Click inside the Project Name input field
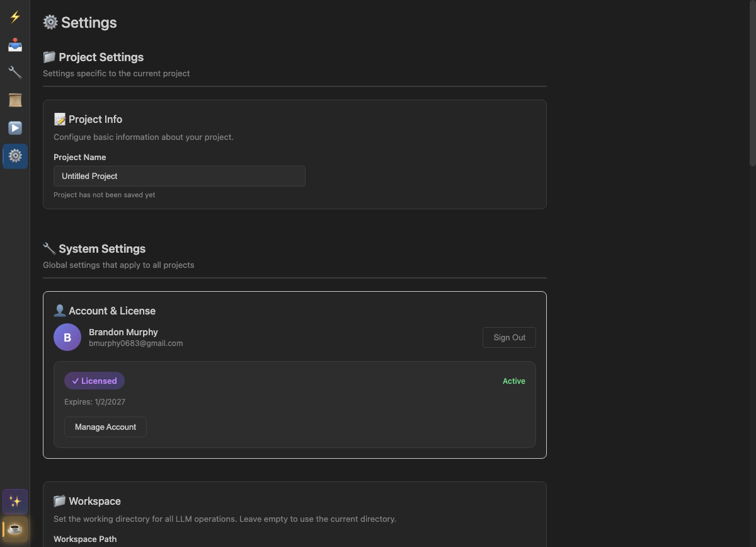 coord(179,176)
